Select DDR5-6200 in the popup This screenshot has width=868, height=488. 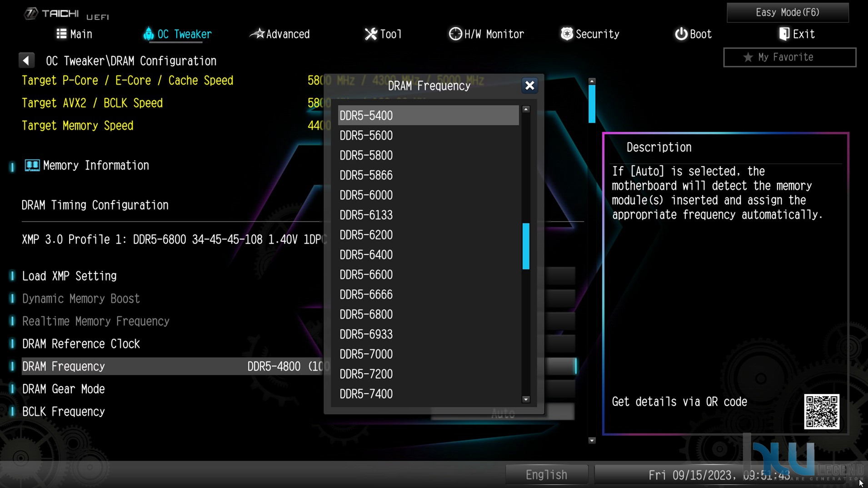pyautogui.click(x=428, y=235)
